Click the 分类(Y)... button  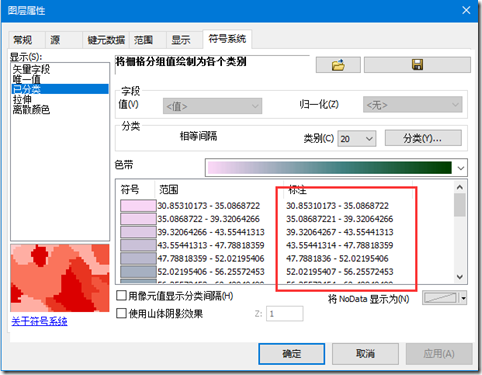[423, 138]
